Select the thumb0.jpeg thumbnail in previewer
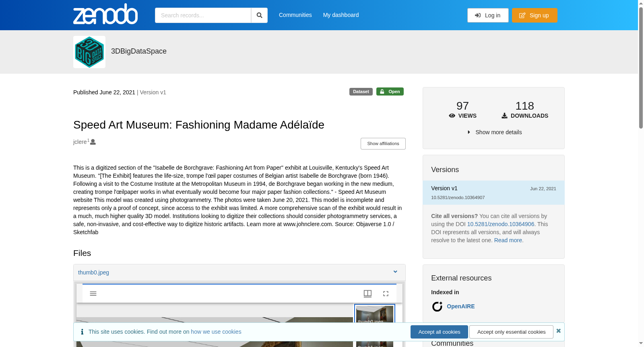 pos(375,314)
